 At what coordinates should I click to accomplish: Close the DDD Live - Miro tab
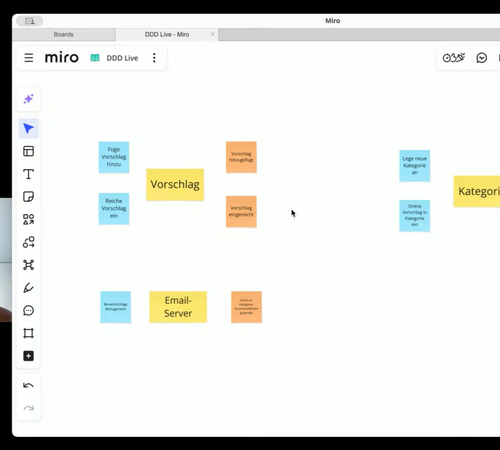coord(212,34)
